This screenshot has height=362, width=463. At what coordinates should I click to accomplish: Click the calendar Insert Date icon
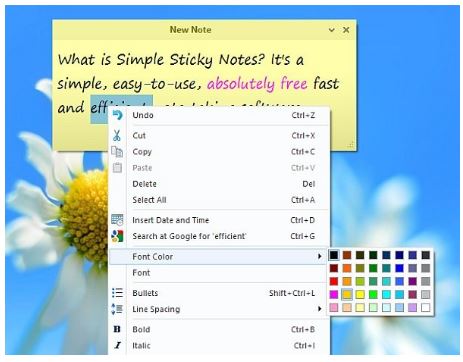click(117, 220)
